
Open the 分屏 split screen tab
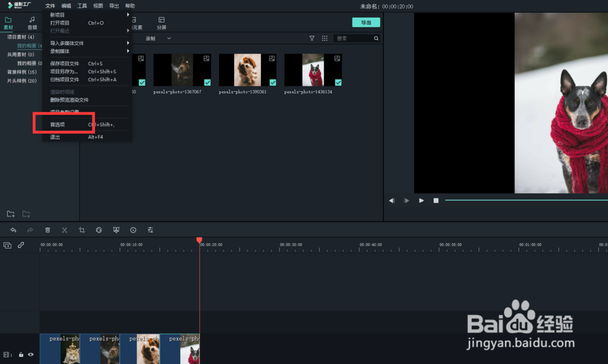[x=161, y=23]
